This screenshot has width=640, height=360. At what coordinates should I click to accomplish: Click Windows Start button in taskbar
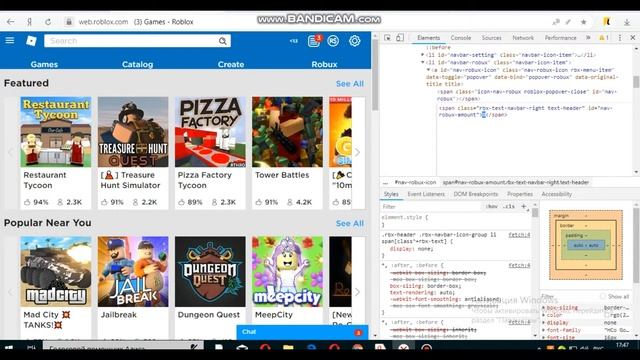point(9,347)
